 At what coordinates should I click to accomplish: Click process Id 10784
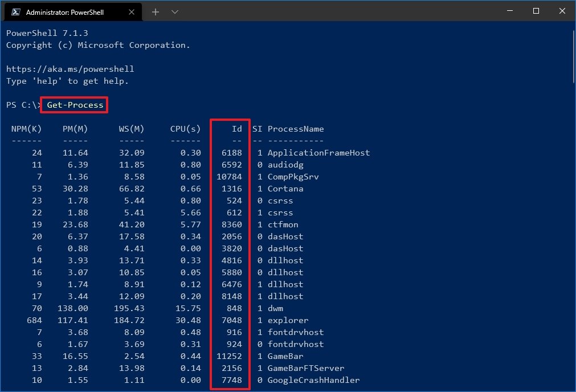pos(229,177)
